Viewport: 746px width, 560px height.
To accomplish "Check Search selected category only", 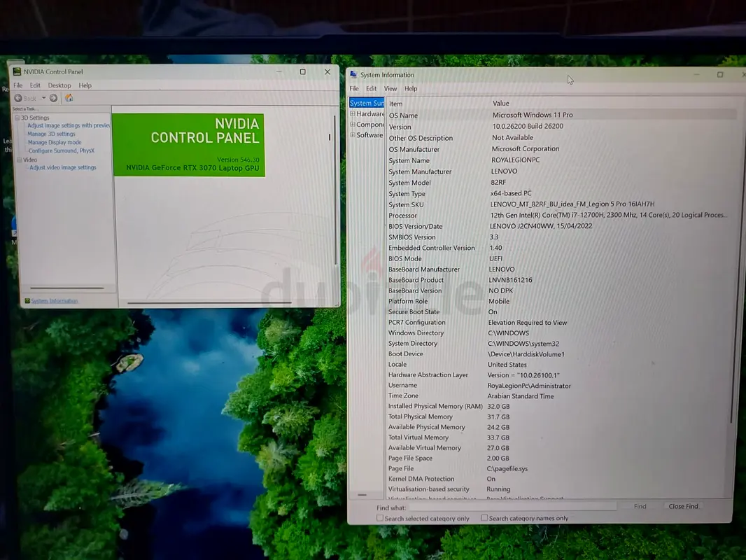I will (380, 518).
